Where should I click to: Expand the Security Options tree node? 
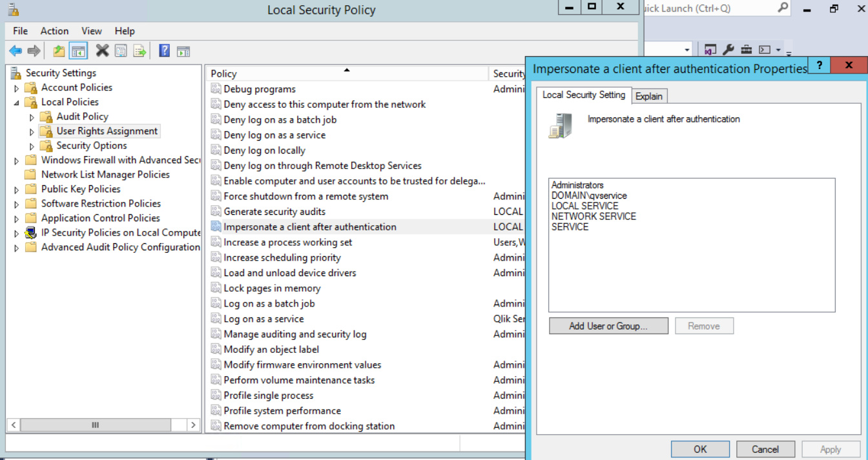(x=32, y=146)
